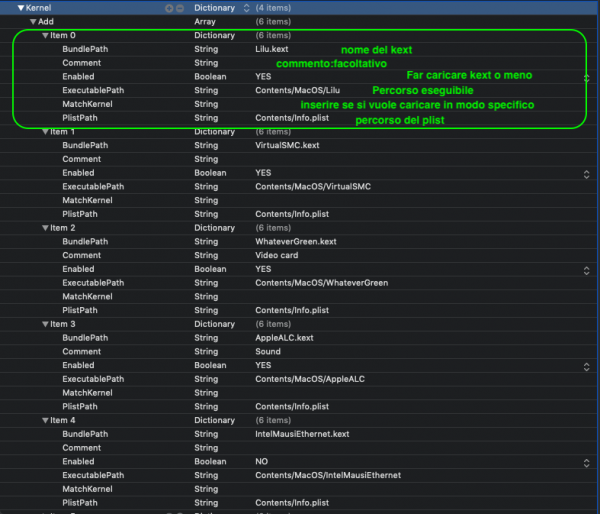
Task: Collapse the Item 0 dictionary
Action: click(45, 36)
